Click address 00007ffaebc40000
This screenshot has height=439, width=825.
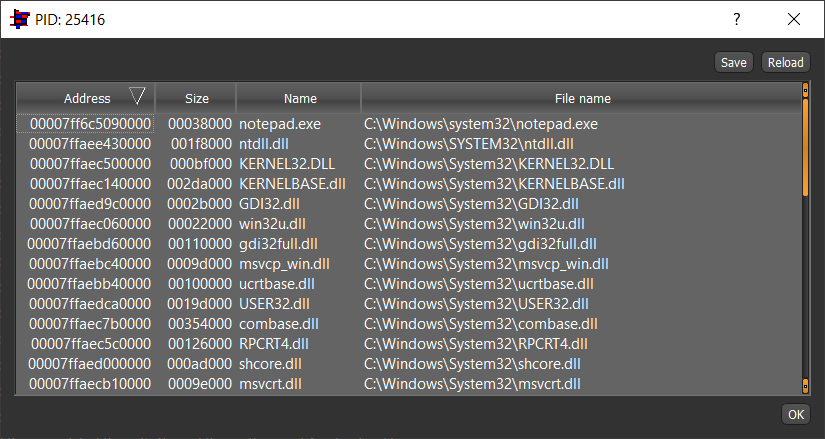point(90,264)
